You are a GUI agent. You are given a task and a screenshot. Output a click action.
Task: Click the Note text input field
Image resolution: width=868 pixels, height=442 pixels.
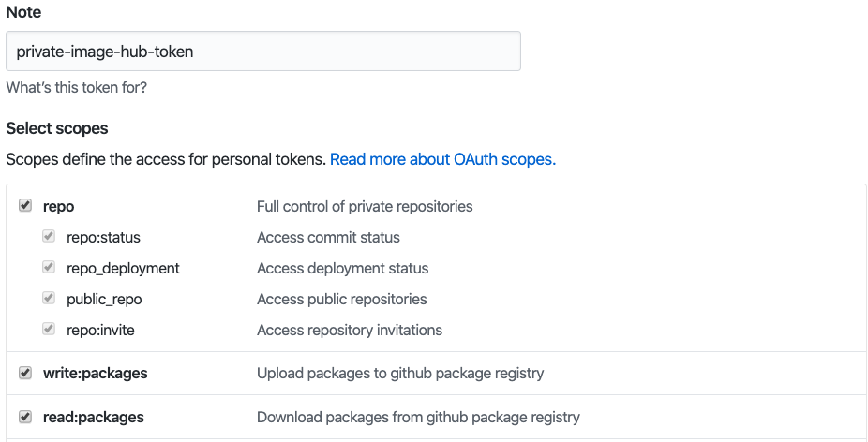point(262,52)
